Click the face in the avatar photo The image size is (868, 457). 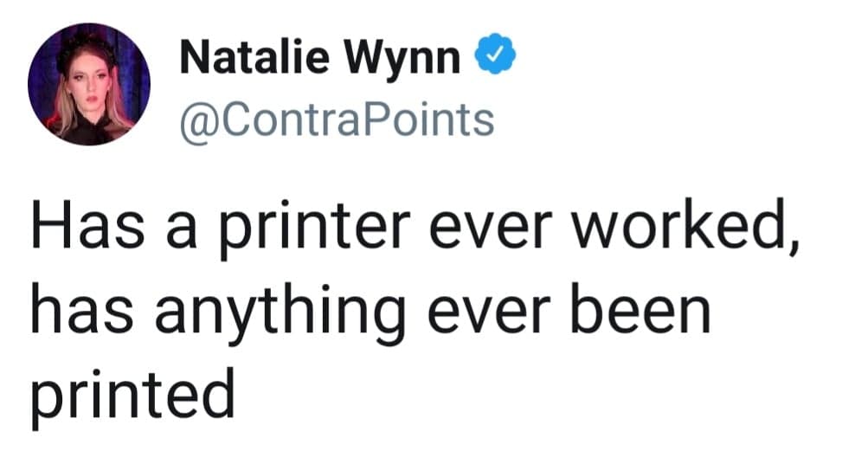[x=82, y=76]
